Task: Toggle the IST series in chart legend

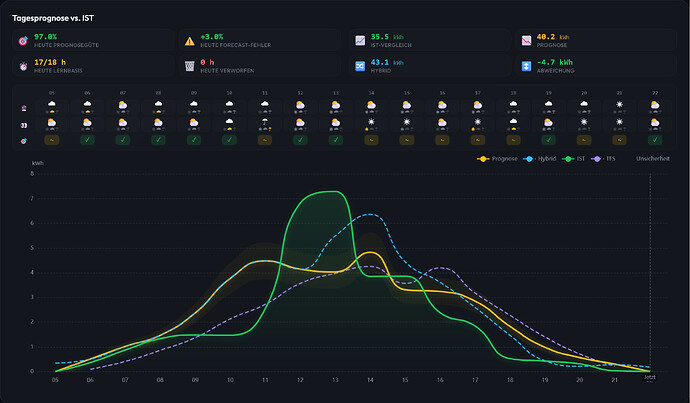Action: 573,159
